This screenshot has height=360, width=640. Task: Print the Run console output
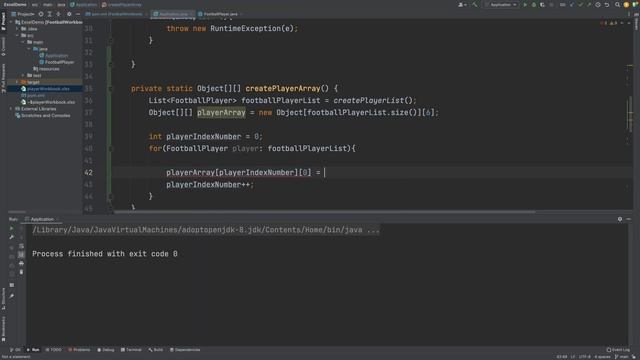pos(21,264)
